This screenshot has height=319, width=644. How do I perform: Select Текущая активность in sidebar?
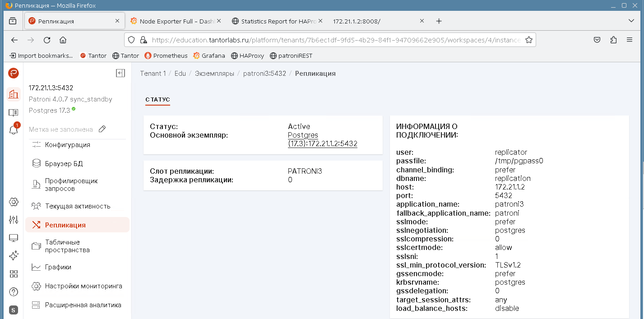click(77, 206)
